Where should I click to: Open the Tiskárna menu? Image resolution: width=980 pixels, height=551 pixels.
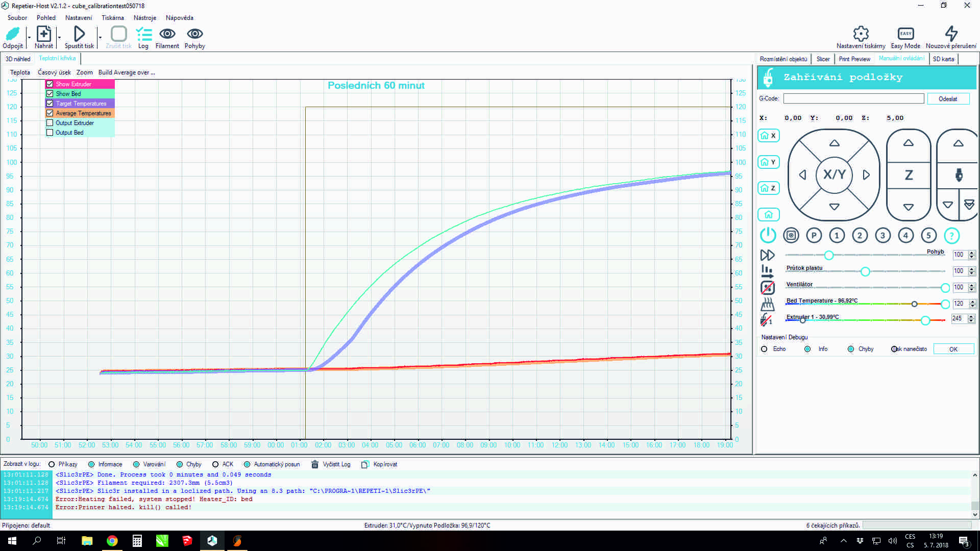click(x=112, y=18)
